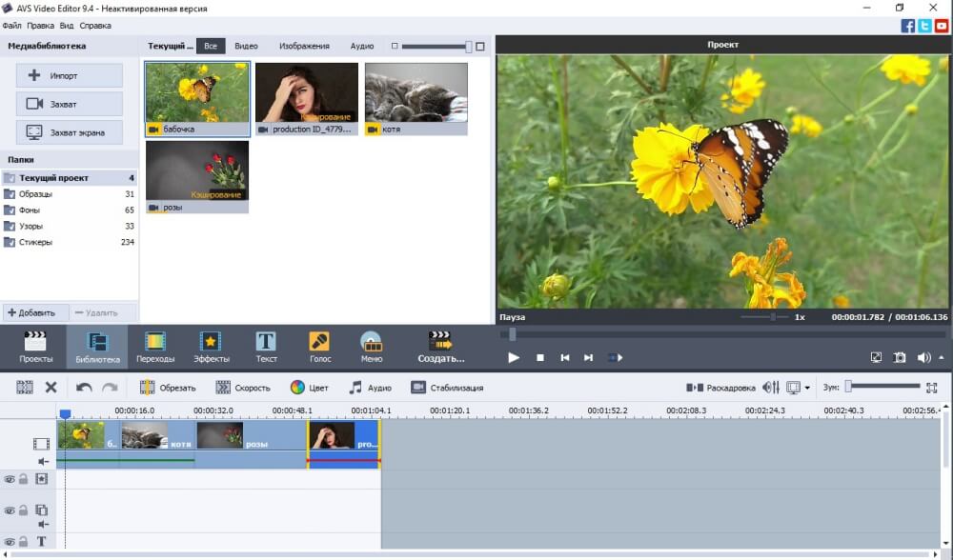953x560 pixels.
Task: Mute the preview volume speaker icon
Action: click(x=923, y=358)
